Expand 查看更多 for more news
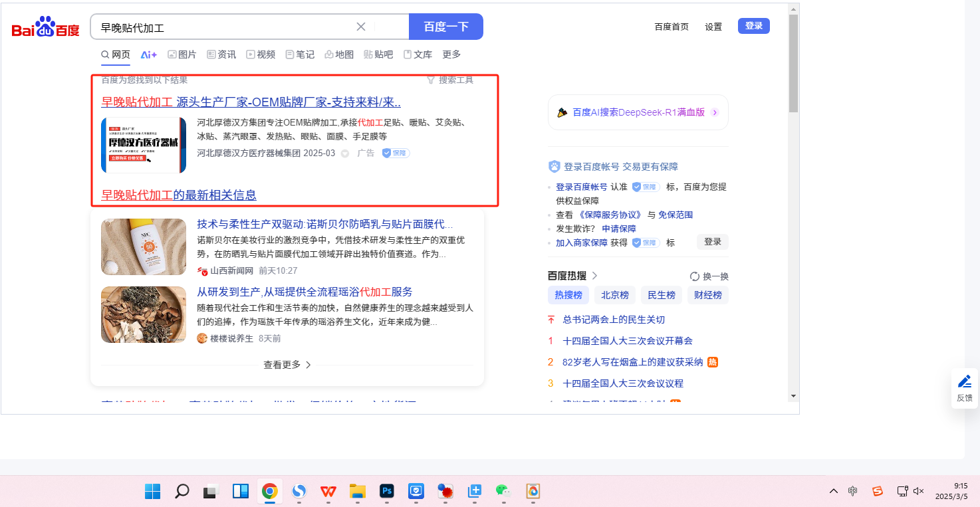This screenshot has width=980, height=507. (287, 365)
